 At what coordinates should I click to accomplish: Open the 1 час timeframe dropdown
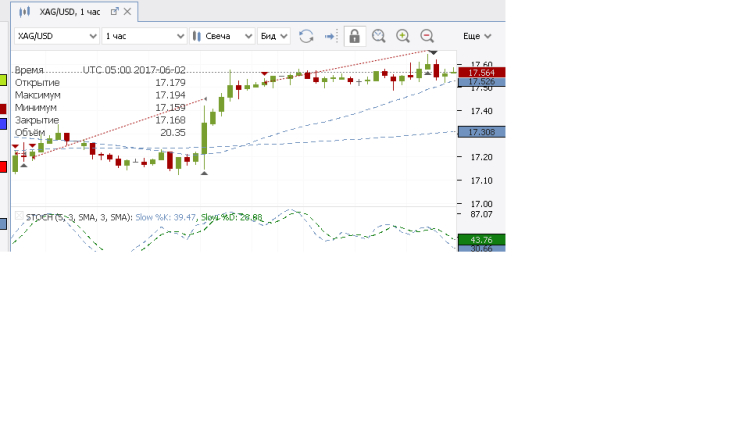(144, 36)
